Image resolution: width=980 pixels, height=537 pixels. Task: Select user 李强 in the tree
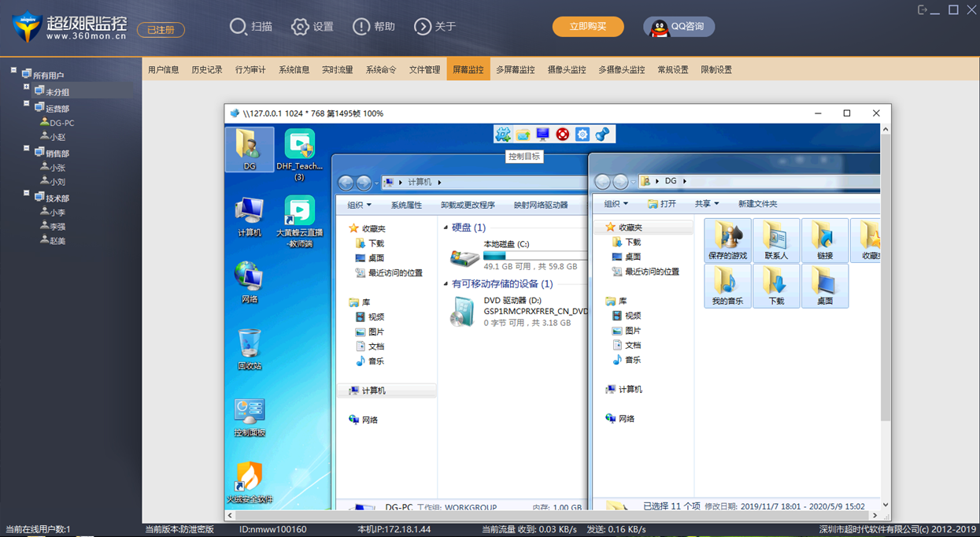click(57, 227)
